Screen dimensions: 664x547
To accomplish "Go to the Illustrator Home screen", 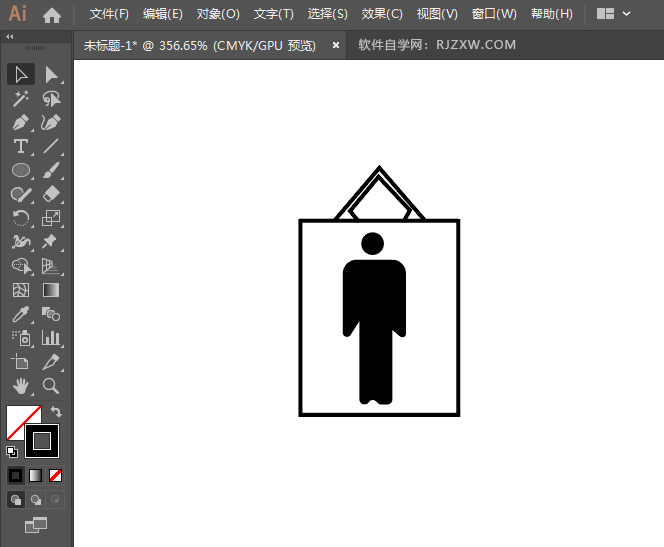I will pyautogui.click(x=52, y=16).
